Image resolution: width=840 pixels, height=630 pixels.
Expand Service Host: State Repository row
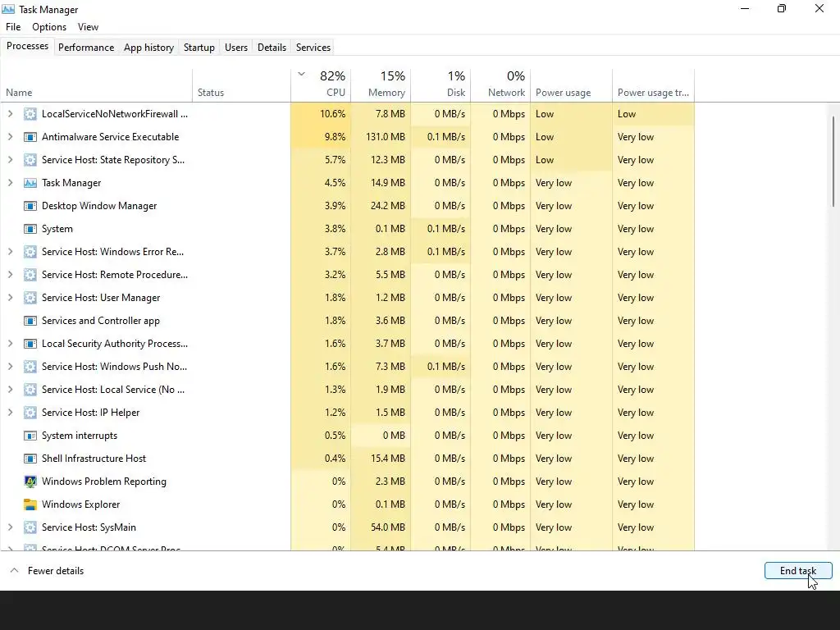click(x=10, y=160)
